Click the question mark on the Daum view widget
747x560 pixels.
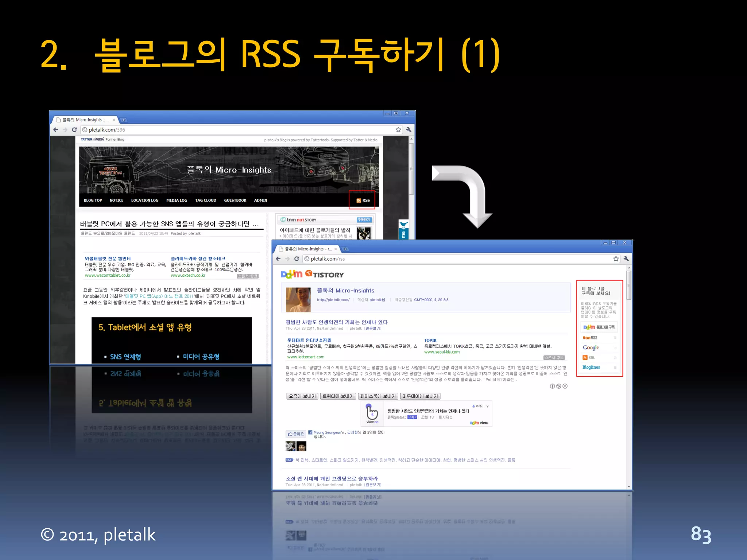487,406
